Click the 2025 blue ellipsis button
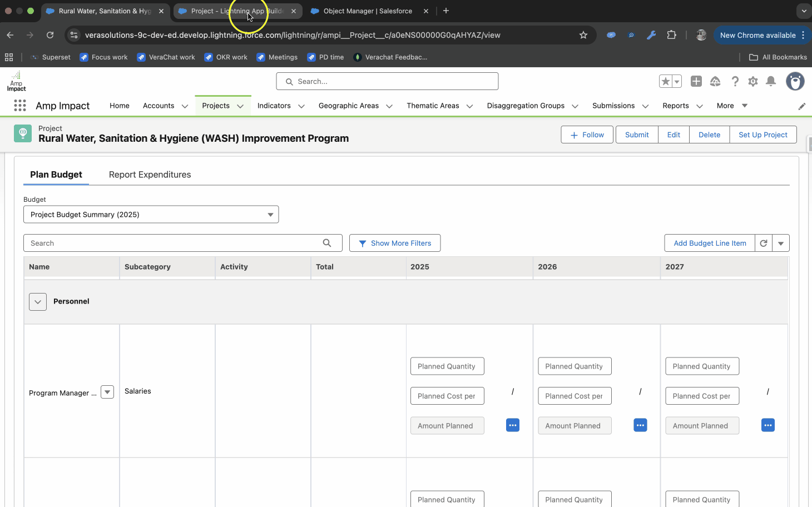 (x=513, y=425)
